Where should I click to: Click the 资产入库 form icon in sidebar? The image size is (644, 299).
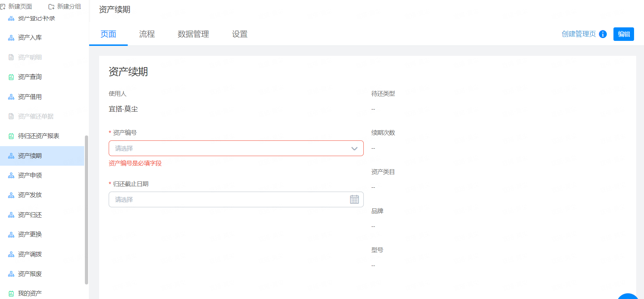(11, 38)
